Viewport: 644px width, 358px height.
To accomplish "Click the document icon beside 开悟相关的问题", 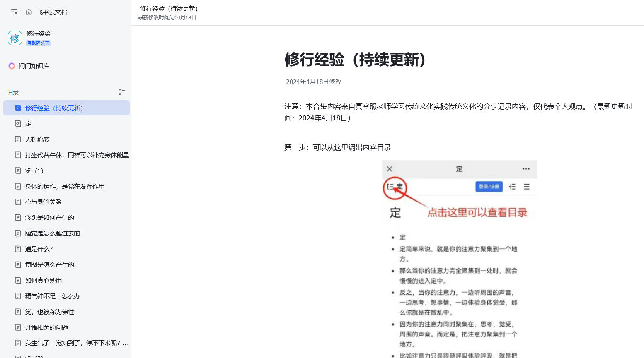I will click(18, 327).
